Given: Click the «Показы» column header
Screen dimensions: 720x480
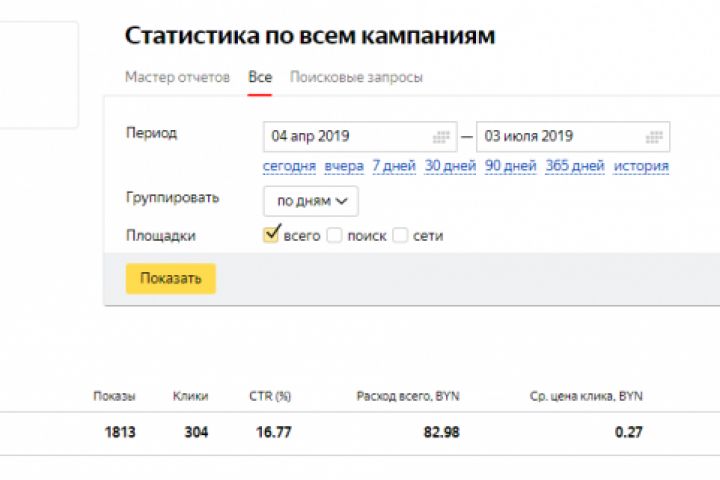Looking at the screenshot, I should tap(114, 397).
